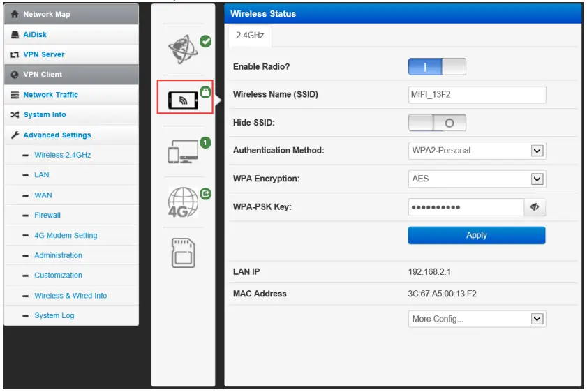The height and width of the screenshot is (392, 587).
Task: Click the green badge on 4G icon
Action: (x=205, y=194)
